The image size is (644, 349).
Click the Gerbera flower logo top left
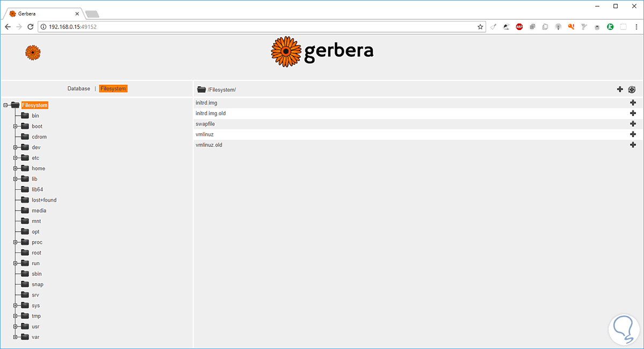(x=33, y=52)
